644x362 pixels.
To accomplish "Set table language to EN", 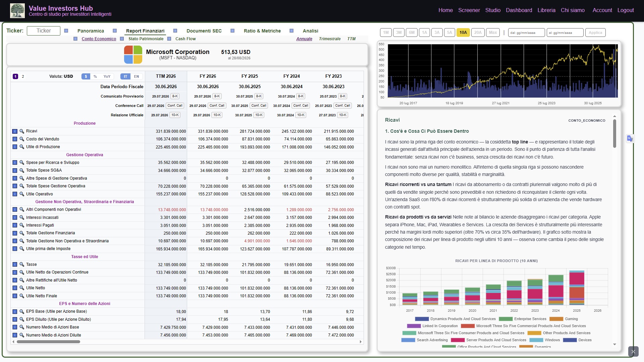I will (x=137, y=76).
